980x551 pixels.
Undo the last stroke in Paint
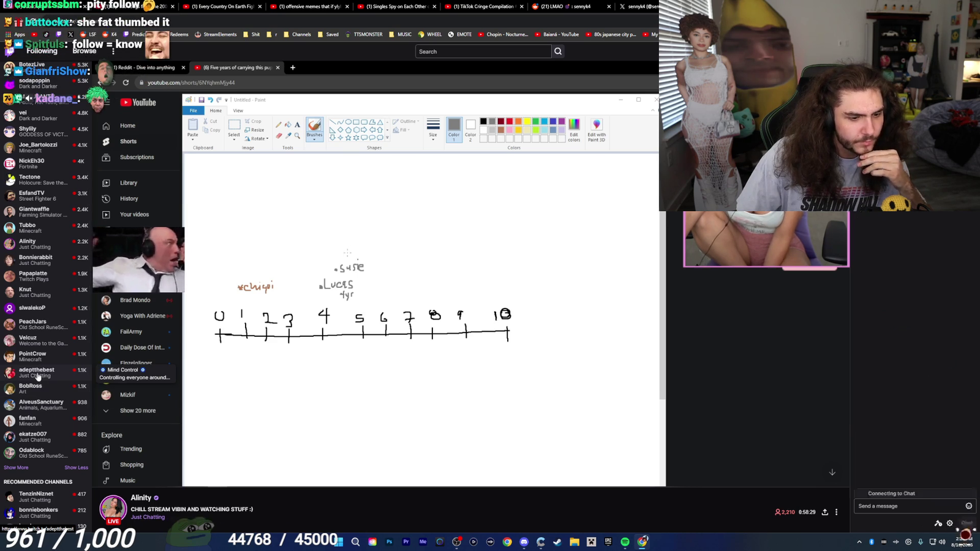tap(210, 100)
